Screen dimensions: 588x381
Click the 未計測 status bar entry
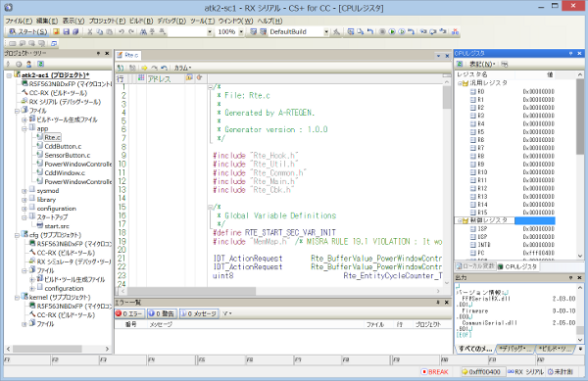[x=561, y=371]
